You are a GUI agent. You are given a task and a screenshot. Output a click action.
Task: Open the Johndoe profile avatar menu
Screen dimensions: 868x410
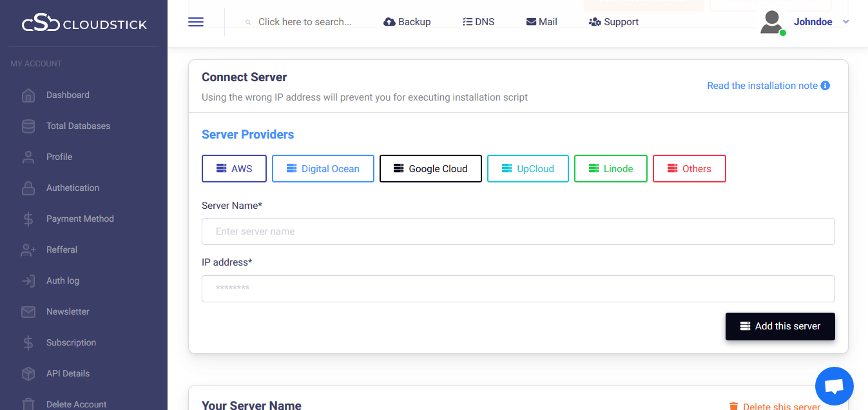coord(772,23)
